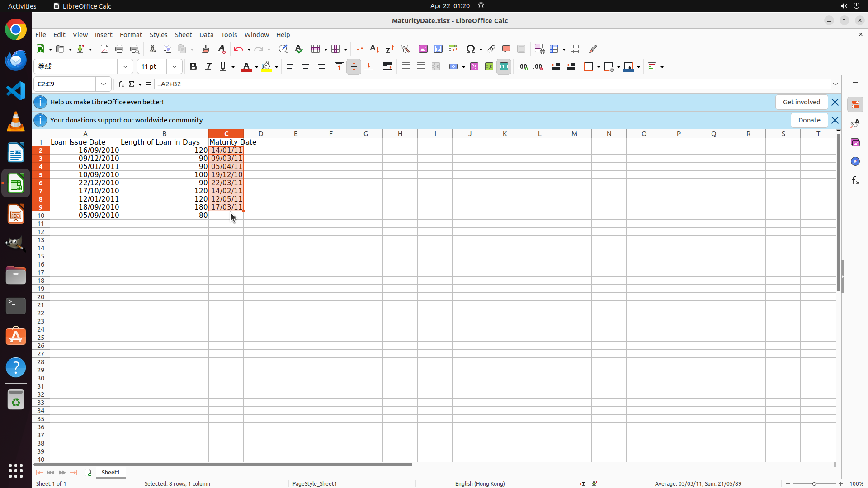Expand the Name Box dropdown arrow
The height and width of the screenshot is (488, 868).
click(x=104, y=84)
